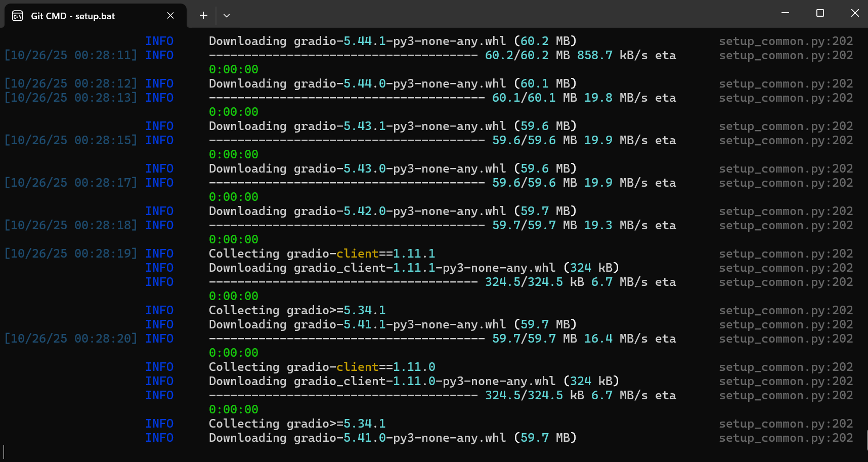Screen dimensions: 868x462
Task: Click 'Downloading gradio_client-1.11.0-py3-none-any.whl'
Action: (x=382, y=381)
